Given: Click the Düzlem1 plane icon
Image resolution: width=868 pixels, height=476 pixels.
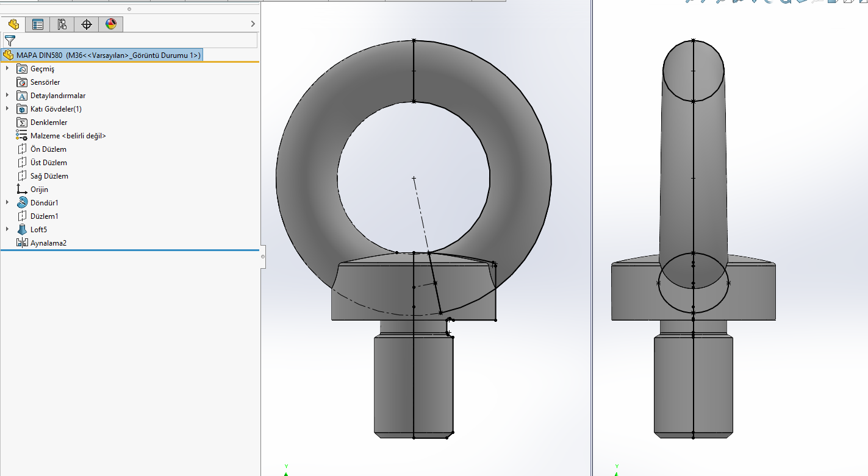Looking at the screenshot, I should pos(22,216).
